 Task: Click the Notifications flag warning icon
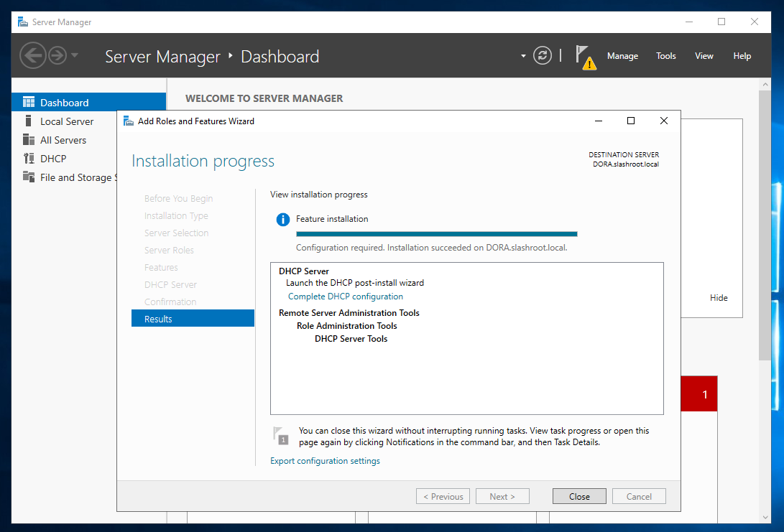[585, 57]
